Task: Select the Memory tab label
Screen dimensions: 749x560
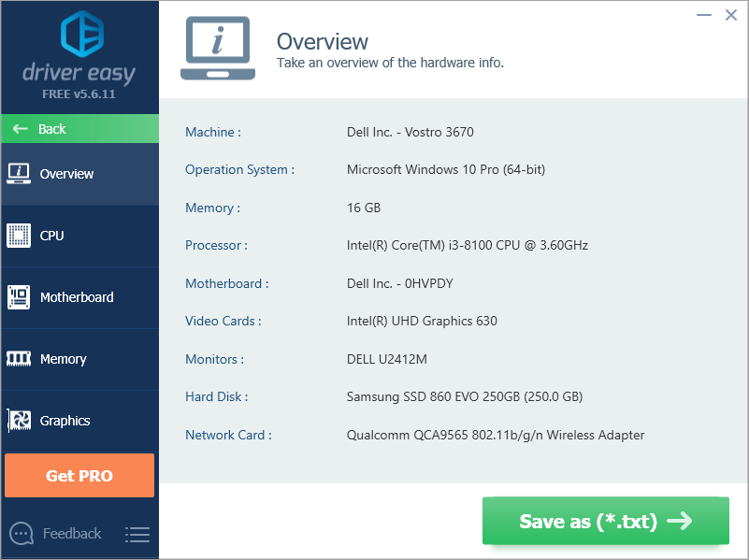Action: click(63, 359)
